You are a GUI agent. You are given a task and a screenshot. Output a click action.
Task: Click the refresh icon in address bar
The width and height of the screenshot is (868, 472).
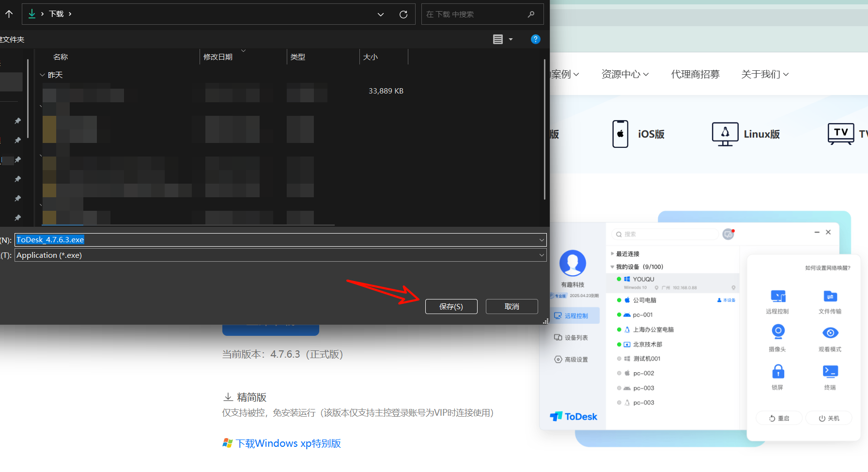403,15
